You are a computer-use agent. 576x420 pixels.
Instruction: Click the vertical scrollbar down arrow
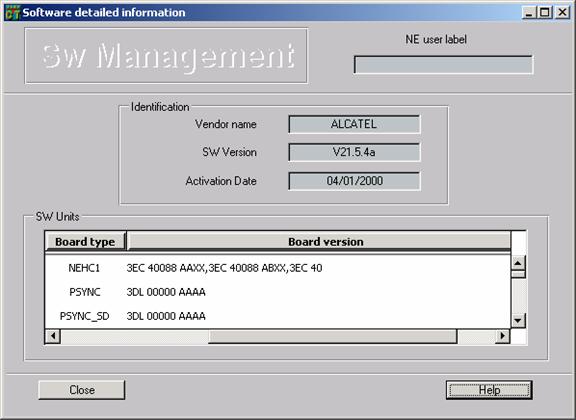click(518, 320)
